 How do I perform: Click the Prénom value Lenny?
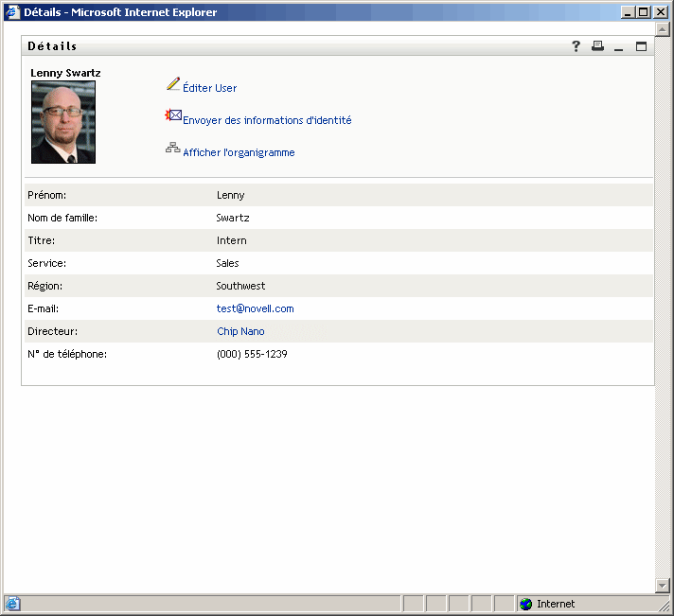230,196
